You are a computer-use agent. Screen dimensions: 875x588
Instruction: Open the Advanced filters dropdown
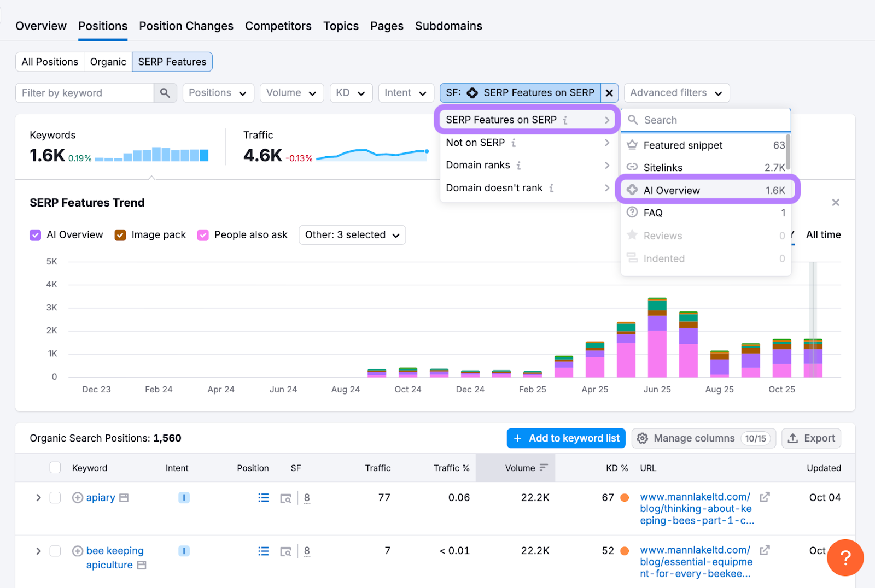[x=676, y=93]
